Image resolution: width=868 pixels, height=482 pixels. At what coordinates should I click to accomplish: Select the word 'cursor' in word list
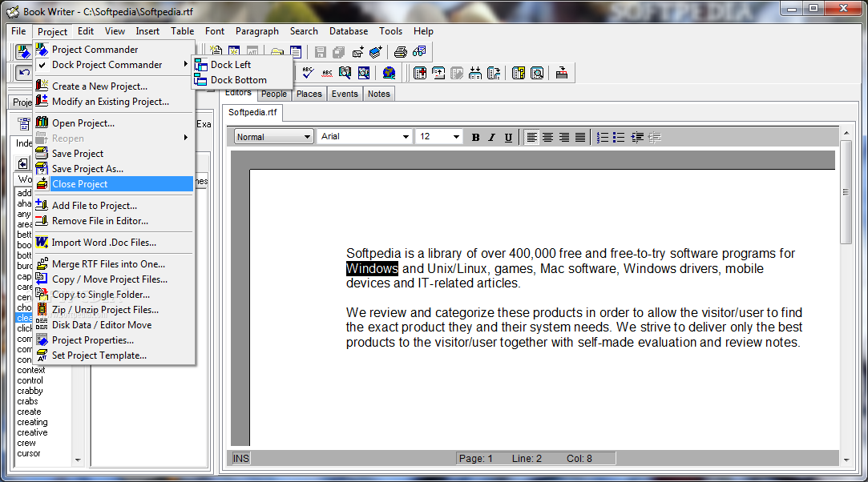(x=29, y=453)
